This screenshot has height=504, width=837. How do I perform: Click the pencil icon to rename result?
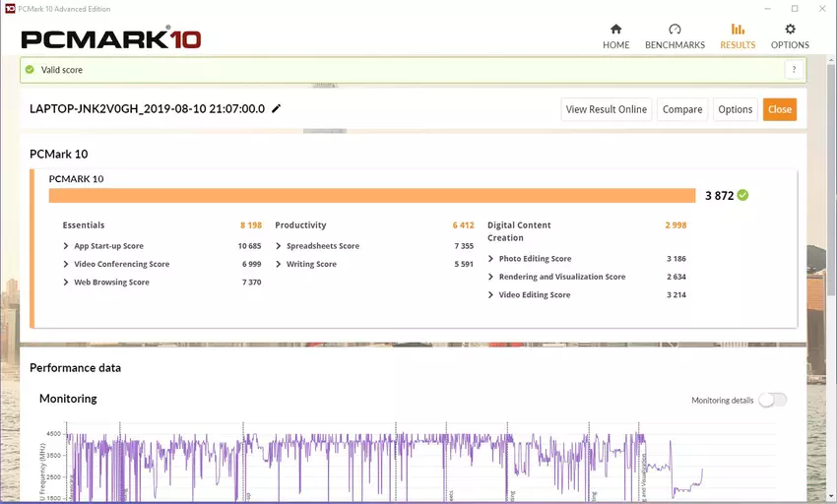[x=277, y=108]
